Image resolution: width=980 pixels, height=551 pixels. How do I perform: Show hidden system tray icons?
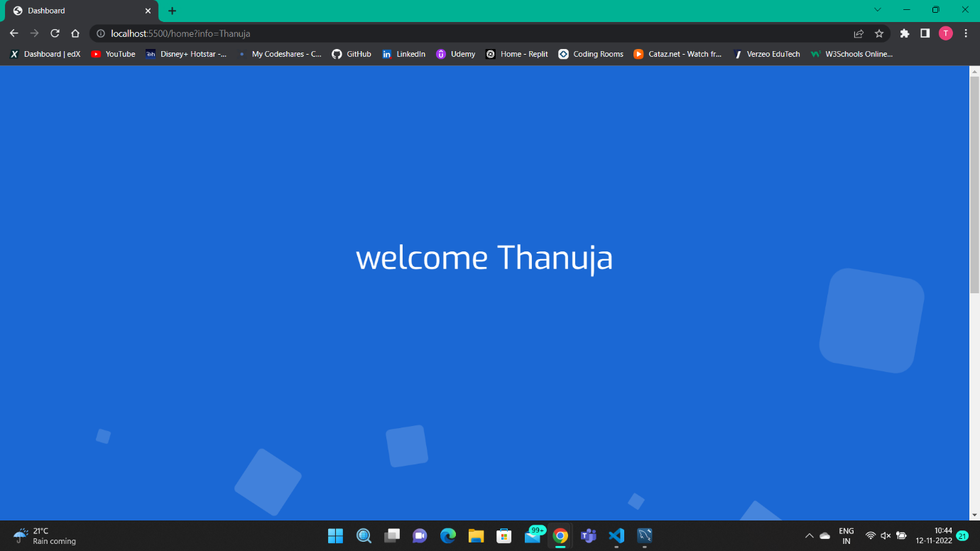[809, 535]
